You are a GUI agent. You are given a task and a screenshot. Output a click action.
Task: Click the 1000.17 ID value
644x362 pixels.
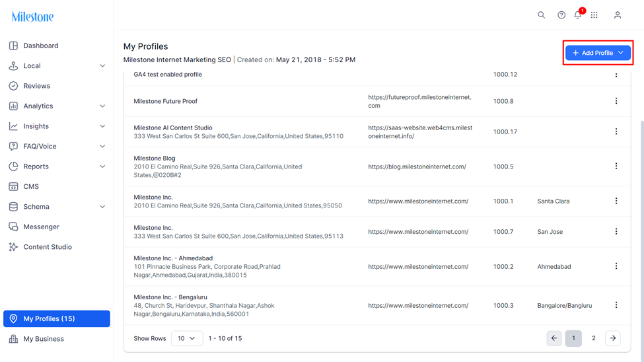505,132
